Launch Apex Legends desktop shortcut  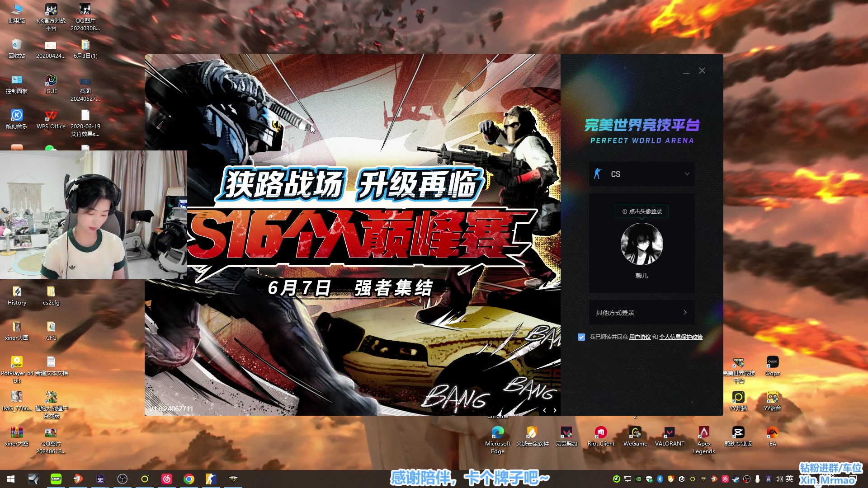point(704,440)
